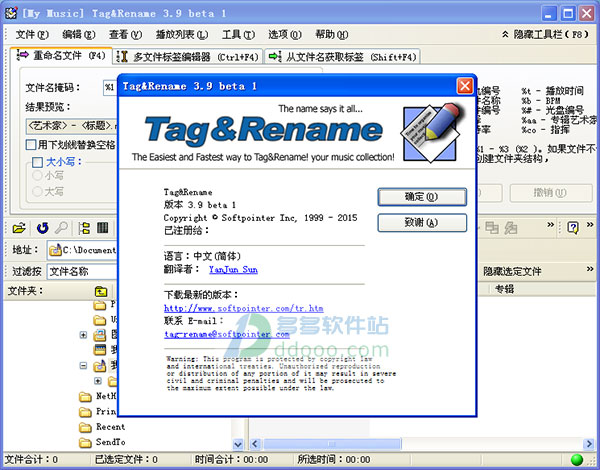Image resolution: width=600 pixels, height=470 pixels.
Task: Open softpointer.com/tr.htm download link
Action: [244, 308]
